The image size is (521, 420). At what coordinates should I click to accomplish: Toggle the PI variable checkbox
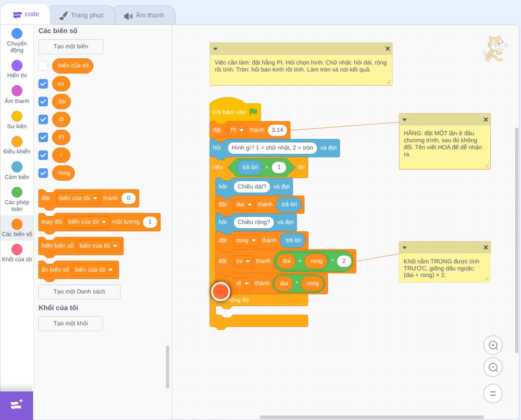(43, 137)
